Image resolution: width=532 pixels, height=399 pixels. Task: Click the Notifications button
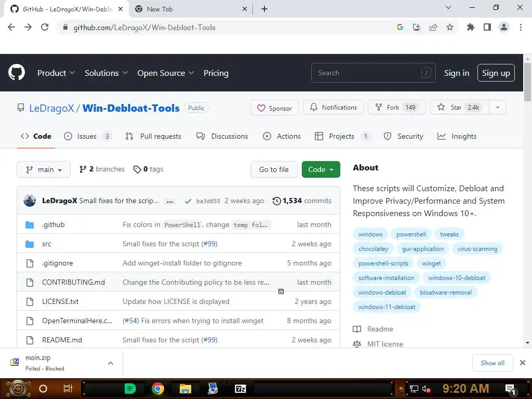click(333, 108)
